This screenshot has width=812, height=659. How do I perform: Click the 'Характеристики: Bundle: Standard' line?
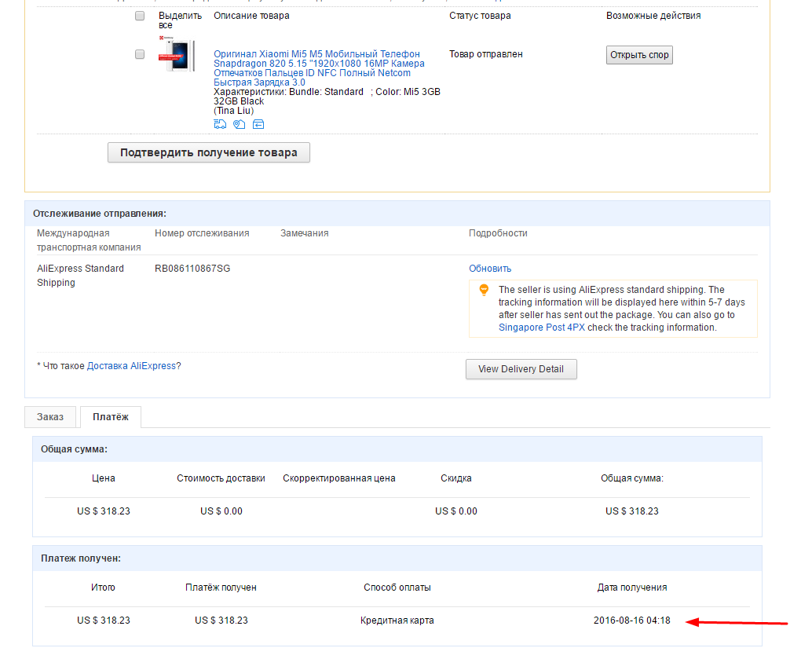(x=288, y=92)
